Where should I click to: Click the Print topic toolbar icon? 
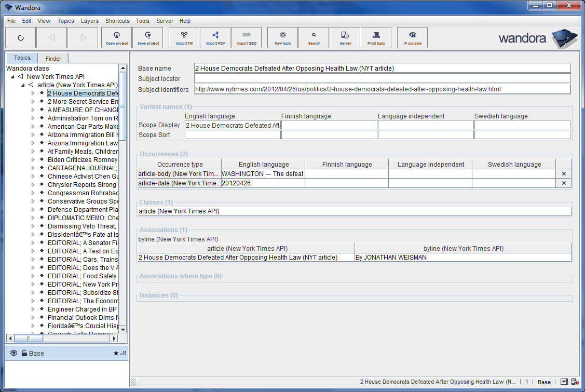point(376,38)
